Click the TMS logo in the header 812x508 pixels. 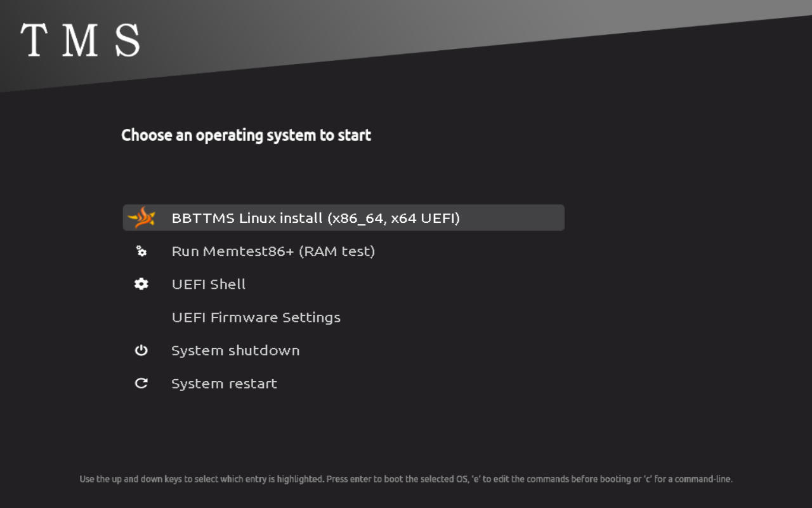coord(80,41)
